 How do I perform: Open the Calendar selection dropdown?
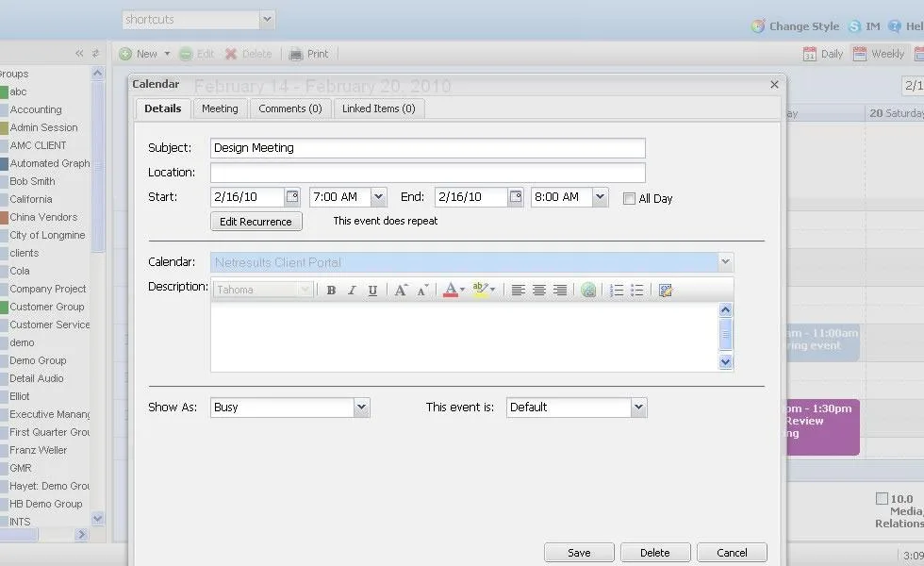[x=725, y=262]
